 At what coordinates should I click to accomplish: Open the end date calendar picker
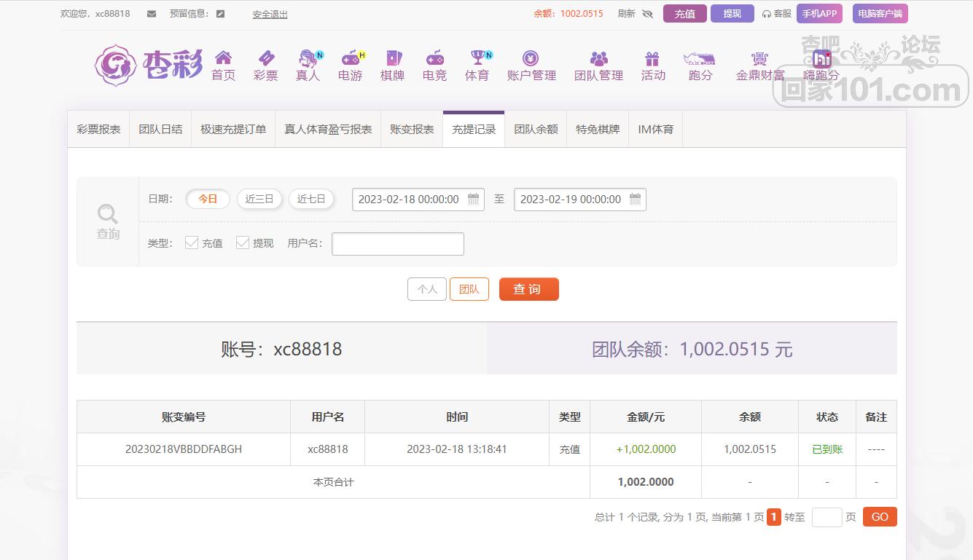tap(635, 200)
